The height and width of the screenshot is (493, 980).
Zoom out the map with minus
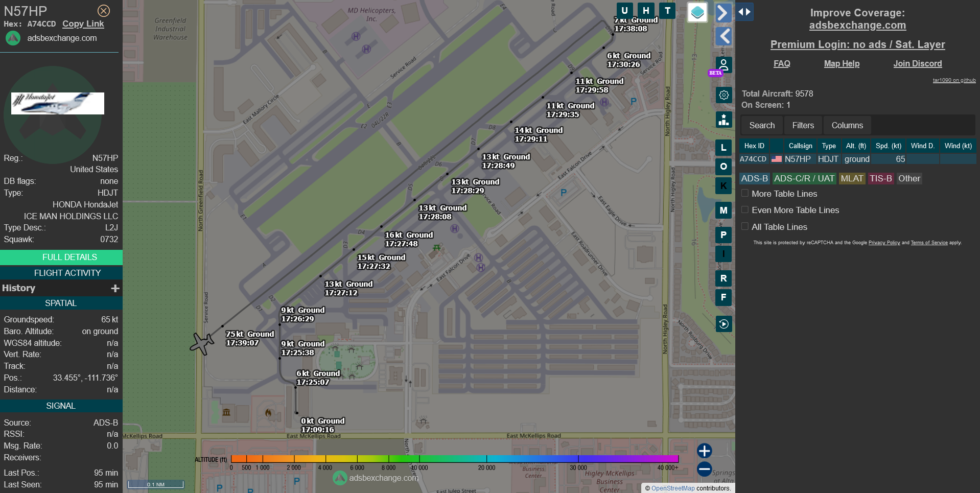coord(705,469)
